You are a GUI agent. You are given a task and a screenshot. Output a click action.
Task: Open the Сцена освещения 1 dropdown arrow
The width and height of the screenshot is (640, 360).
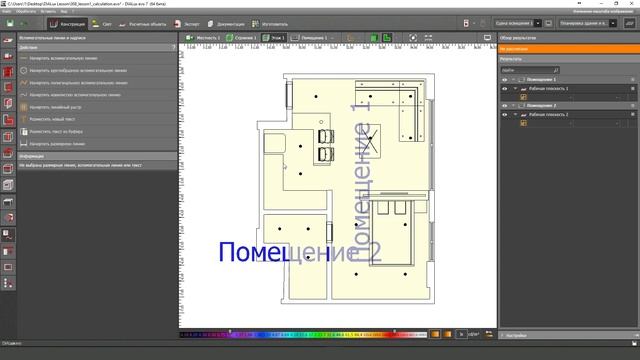[538, 24]
